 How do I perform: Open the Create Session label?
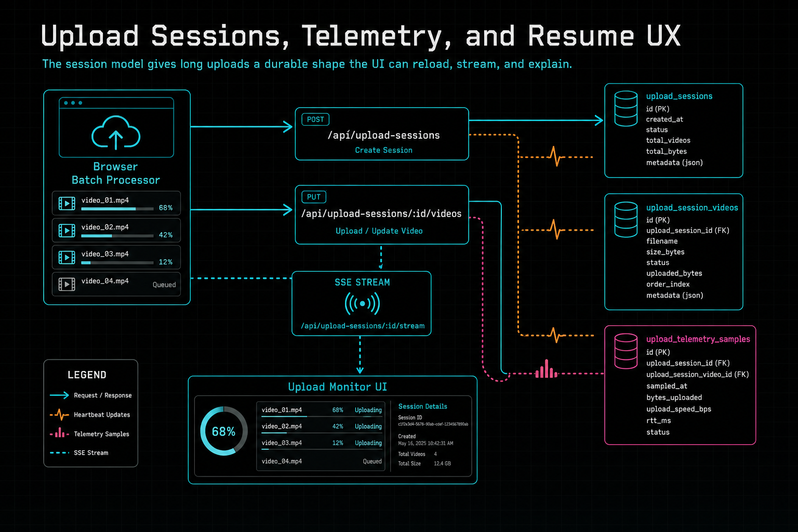[383, 150]
